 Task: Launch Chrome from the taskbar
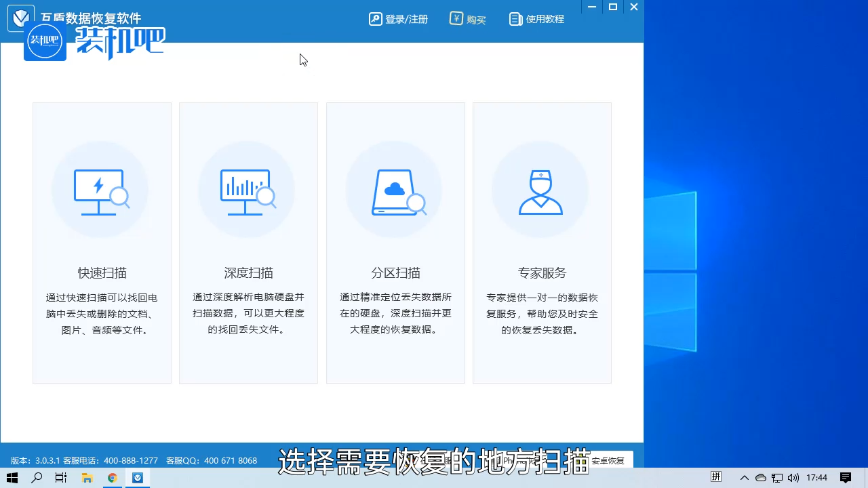113,477
